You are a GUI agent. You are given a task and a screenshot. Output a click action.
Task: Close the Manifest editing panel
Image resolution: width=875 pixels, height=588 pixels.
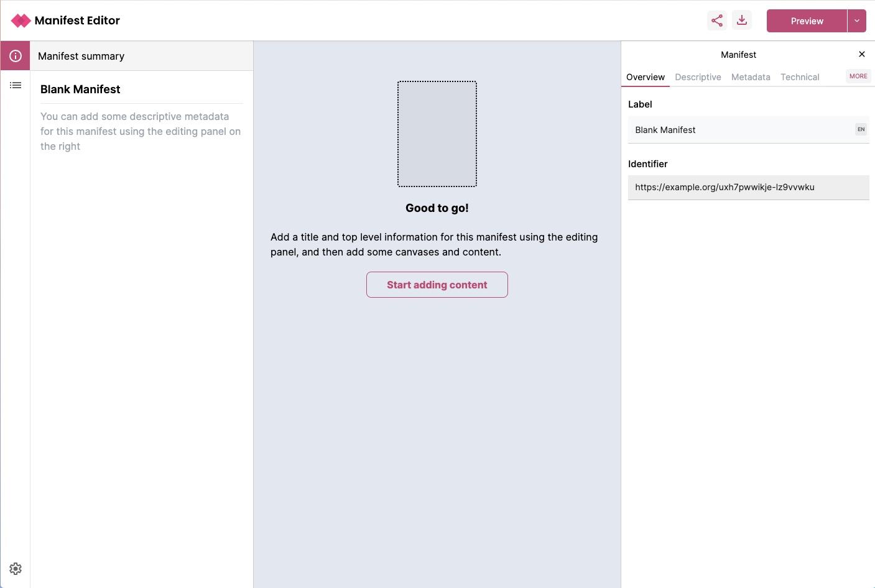pos(861,55)
